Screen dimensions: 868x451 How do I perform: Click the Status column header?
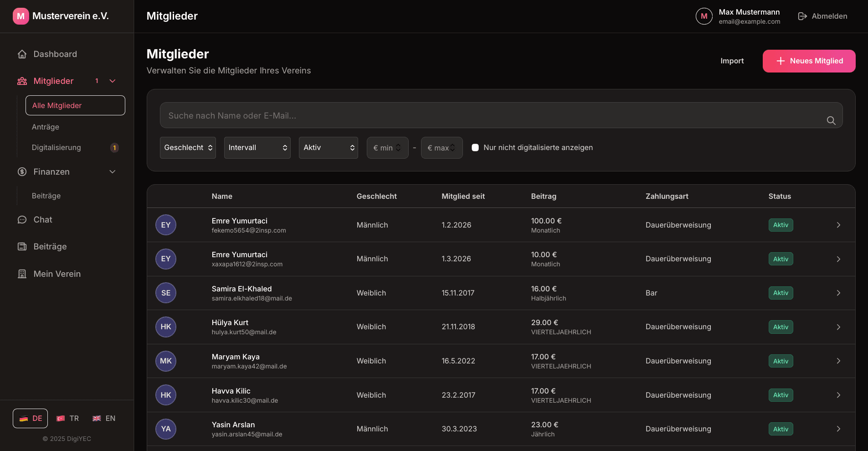point(780,197)
